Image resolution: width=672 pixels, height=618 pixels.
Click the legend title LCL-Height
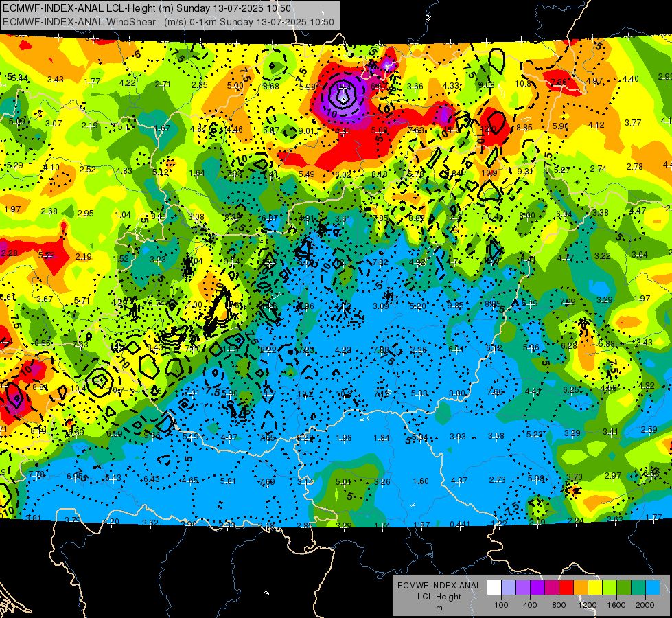(439, 597)
